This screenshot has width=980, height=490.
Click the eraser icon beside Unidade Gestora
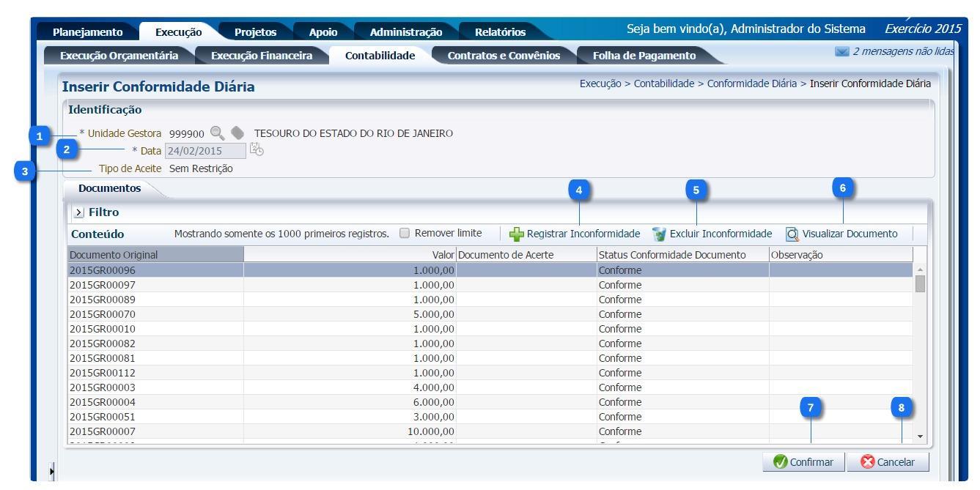click(x=237, y=133)
